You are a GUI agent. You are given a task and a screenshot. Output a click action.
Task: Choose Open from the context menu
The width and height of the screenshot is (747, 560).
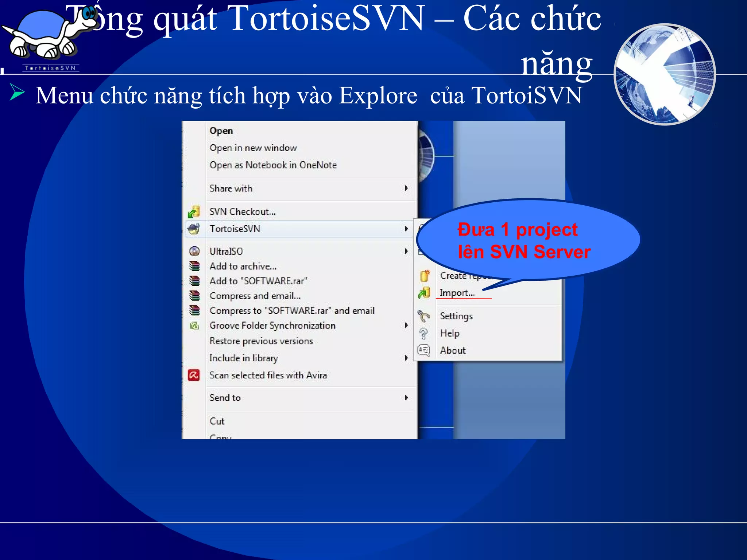coord(221,131)
